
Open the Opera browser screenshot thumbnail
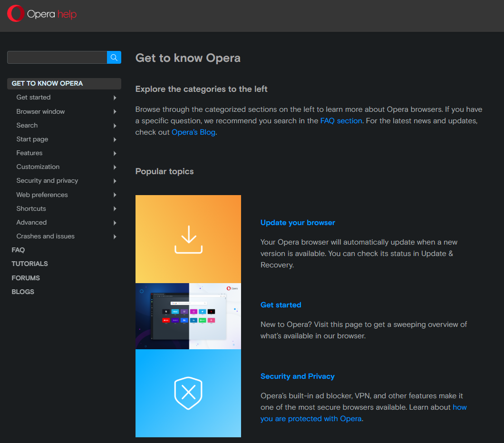pyautogui.click(x=188, y=316)
